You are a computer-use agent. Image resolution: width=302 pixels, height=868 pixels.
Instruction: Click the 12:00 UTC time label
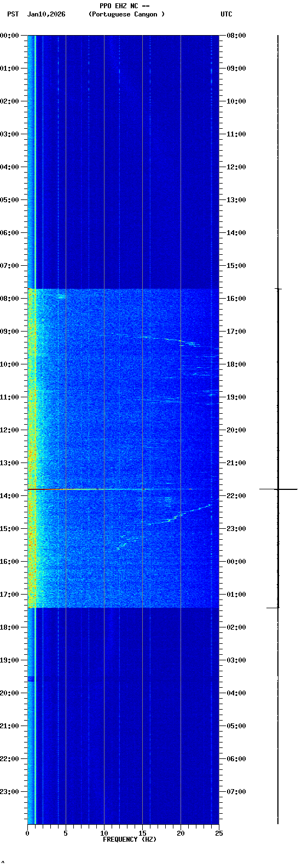236,167
